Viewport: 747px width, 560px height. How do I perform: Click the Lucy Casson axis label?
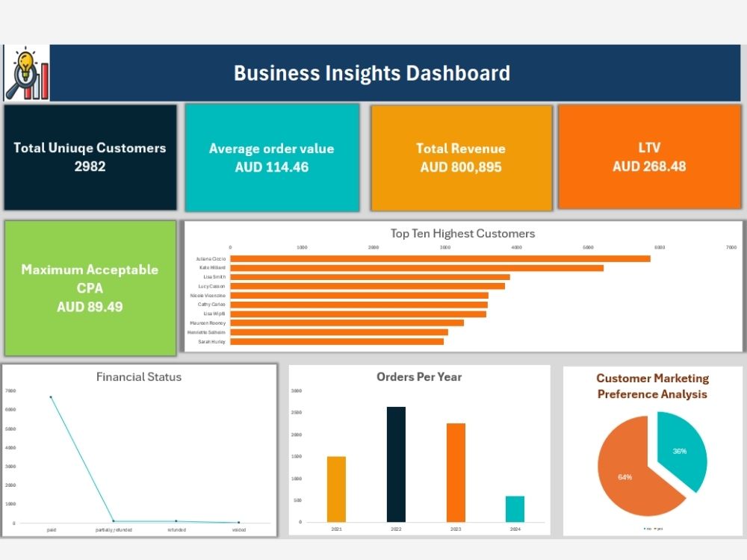[x=211, y=286]
